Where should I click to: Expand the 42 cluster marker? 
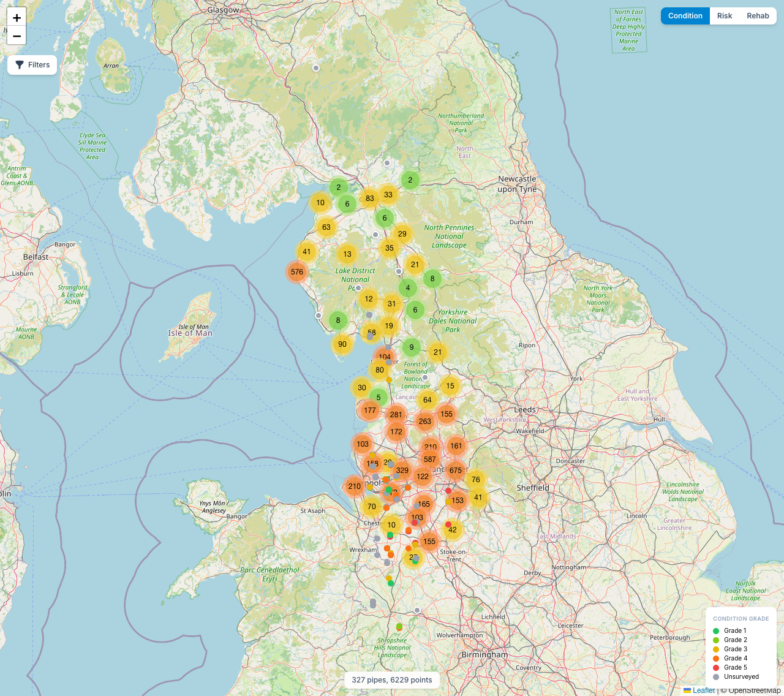[x=453, y=530]
